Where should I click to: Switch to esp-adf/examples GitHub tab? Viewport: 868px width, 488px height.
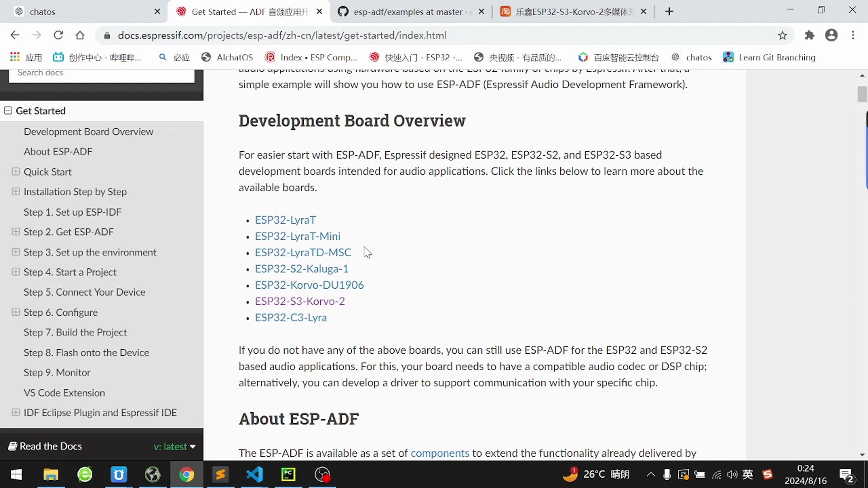(x=409, y=12)
